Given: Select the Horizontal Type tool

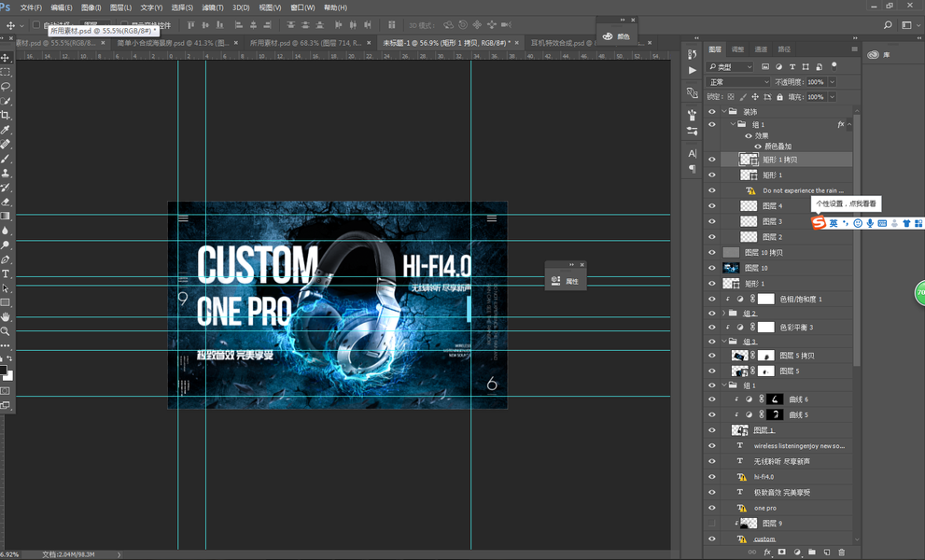Looking at the screenshot, I should (x=6, y=273).
